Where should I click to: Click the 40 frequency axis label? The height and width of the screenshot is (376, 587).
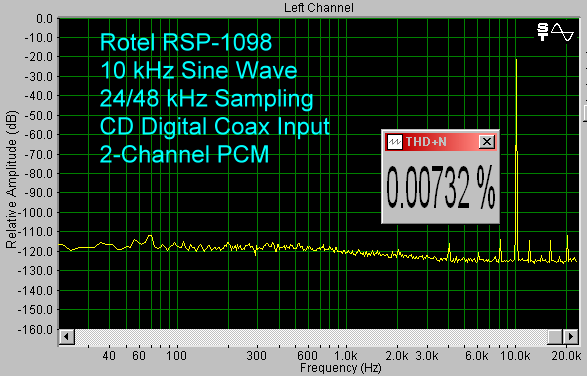(x=109, y=355)
